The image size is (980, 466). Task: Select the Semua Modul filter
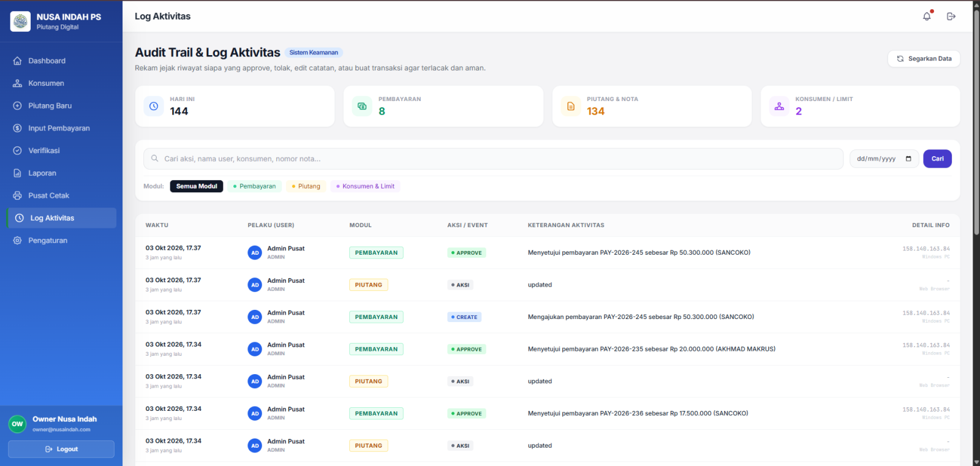[x=197, y=186]
